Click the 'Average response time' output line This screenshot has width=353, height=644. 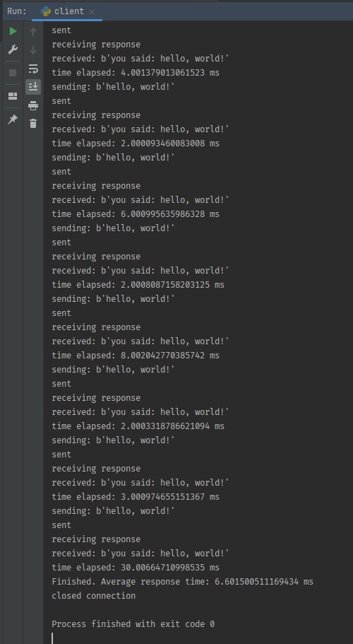point(182,581)
